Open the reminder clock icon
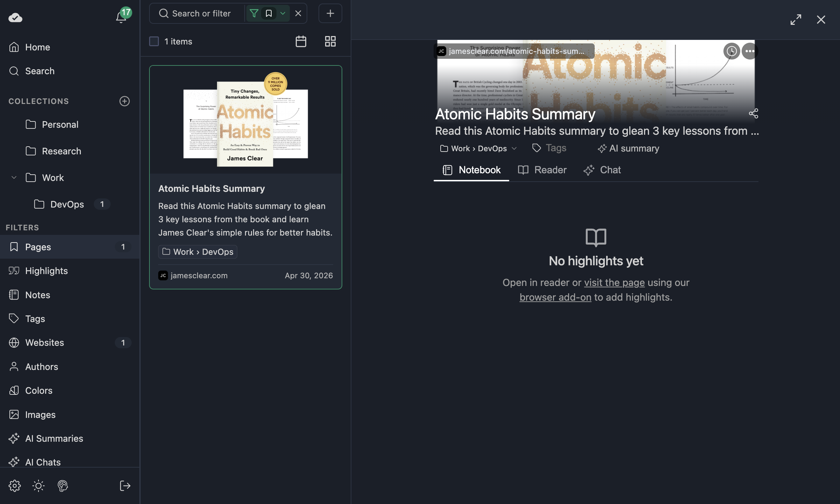 pyautogui.click(x=731, y=51)
